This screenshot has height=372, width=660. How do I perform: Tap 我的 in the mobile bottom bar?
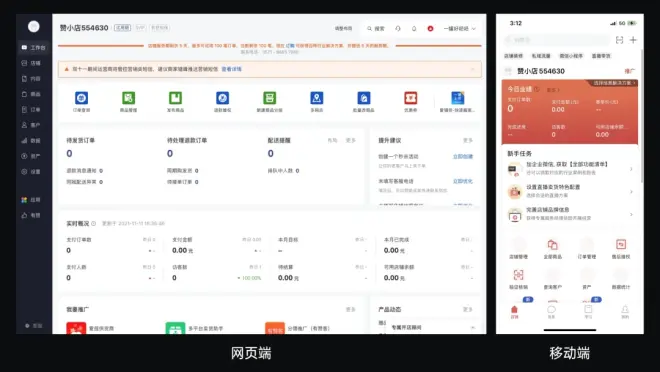(x=625, y=312)
